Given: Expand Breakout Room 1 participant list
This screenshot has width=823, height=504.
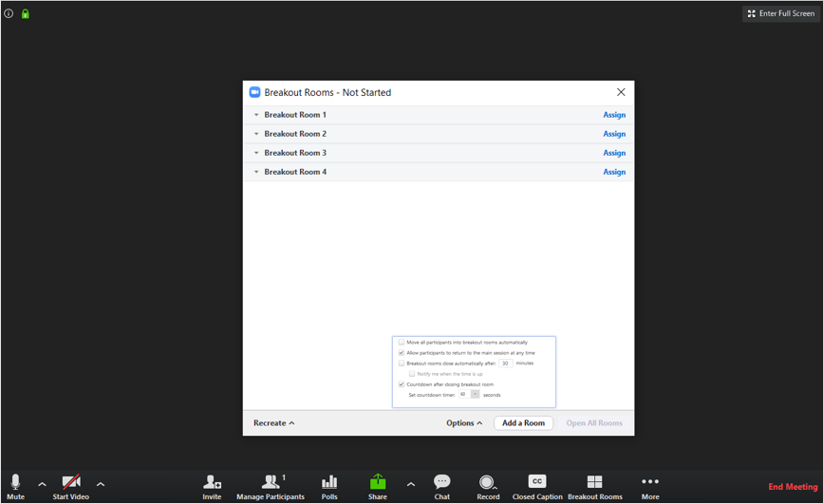Looking at the screenshot, I should [x=256, y=115].
